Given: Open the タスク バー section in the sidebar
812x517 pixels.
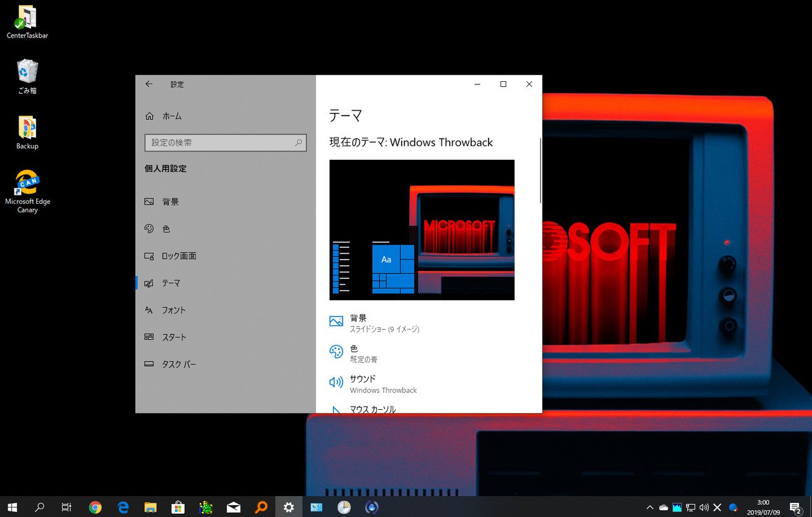Looking at the screenshot, I should [x=225, y=365].
